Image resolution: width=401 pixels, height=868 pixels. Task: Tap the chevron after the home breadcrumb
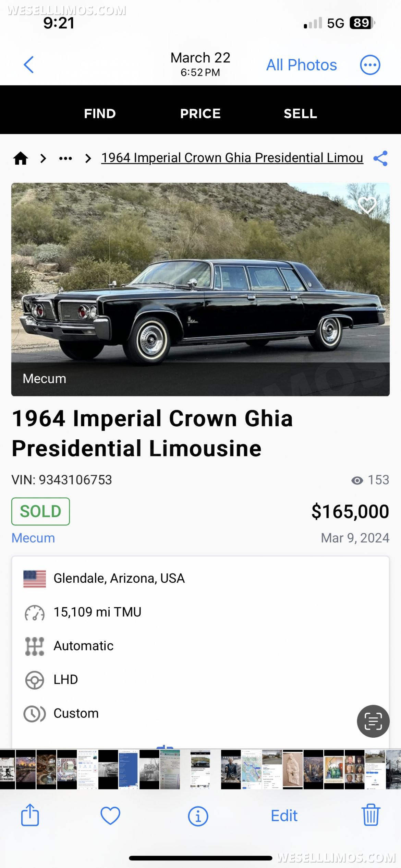coord(43,158)
